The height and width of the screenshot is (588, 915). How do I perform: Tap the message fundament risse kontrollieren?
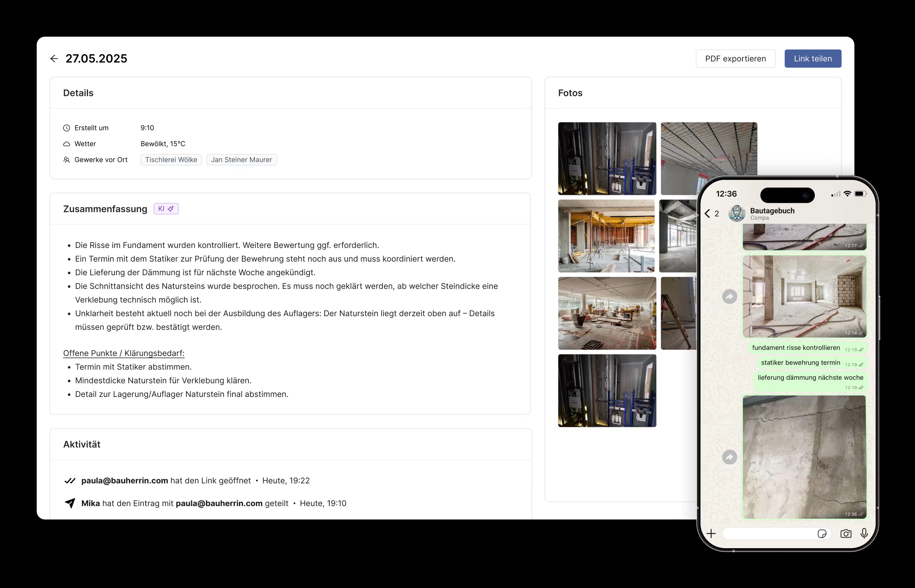tap(807, 348)
